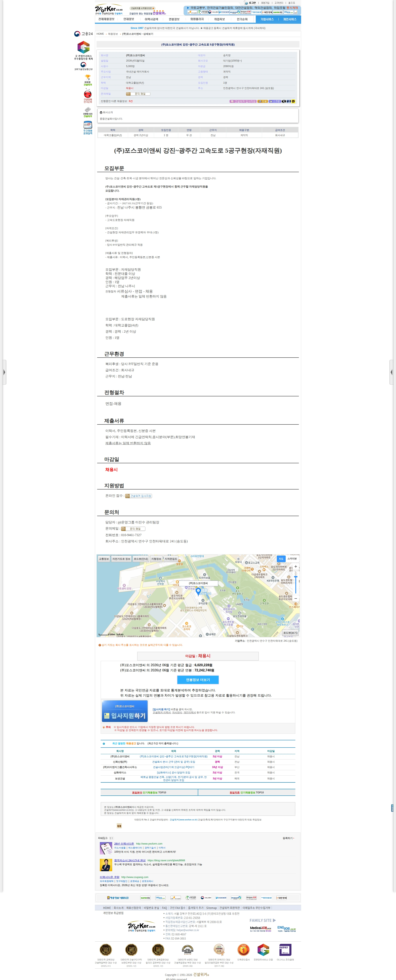
Task: Open the 건설회사 본사 근무 job listing
Action: coord(174,762)
